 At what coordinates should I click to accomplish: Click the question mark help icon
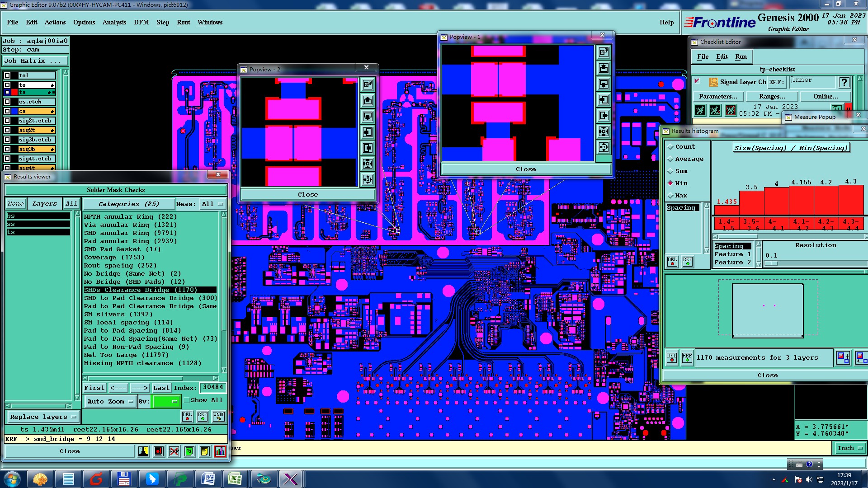(844, 82)
